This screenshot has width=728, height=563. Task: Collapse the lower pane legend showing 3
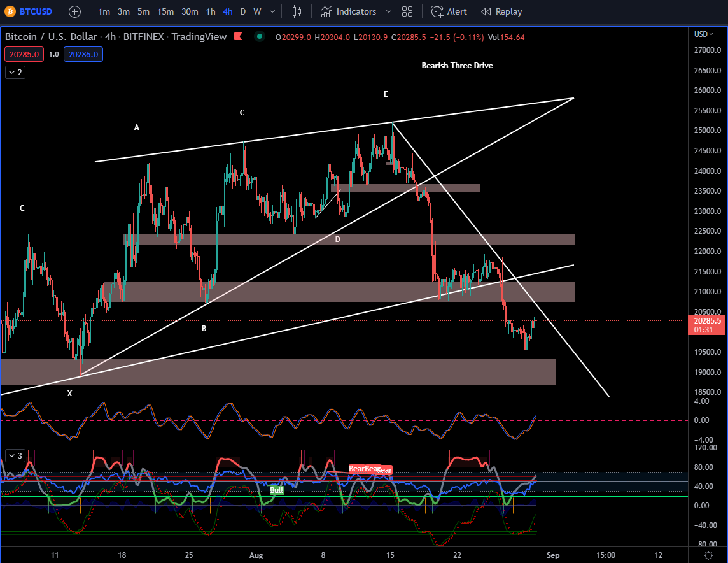click(15, 456)
